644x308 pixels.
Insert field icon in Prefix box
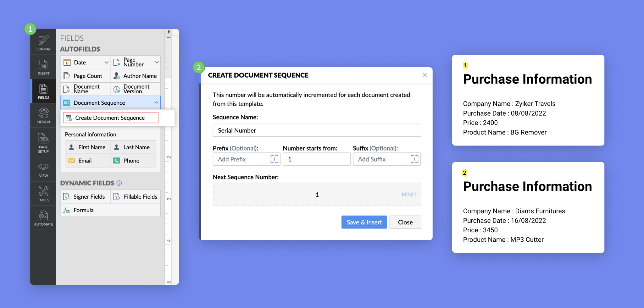[x=274, y=159]
